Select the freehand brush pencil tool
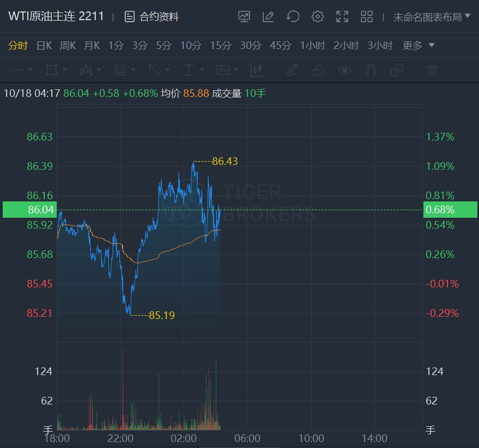Image resolution: width=479 pixels, height=448 pixels. [x=292, y=70]
